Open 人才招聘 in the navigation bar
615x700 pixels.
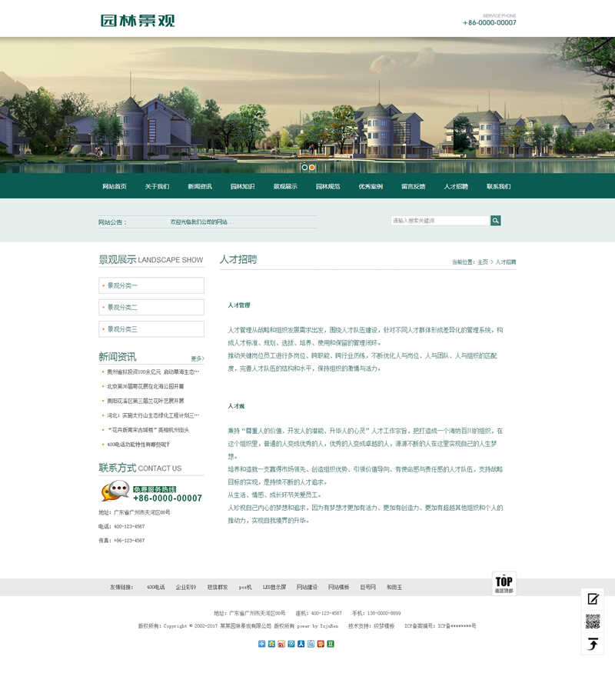455,187
